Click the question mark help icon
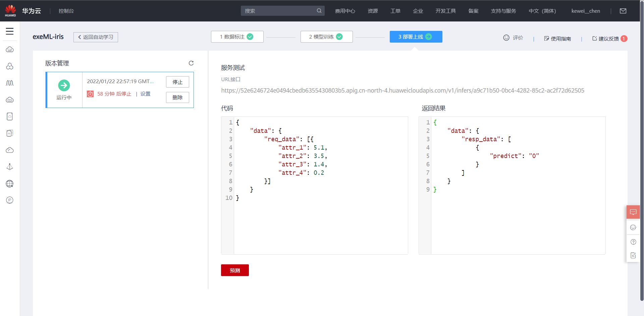 (x=633, y=242)
